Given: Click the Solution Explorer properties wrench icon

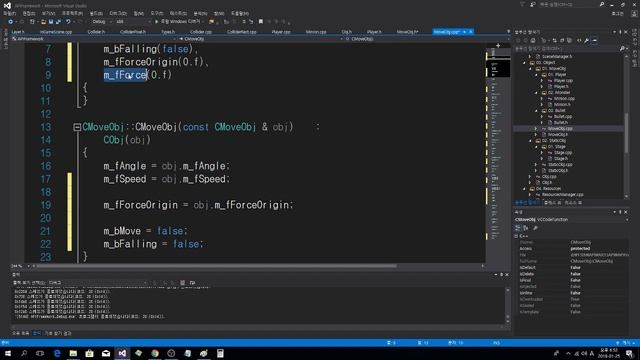Looking at the screenshot, I should tap(586, 40).
